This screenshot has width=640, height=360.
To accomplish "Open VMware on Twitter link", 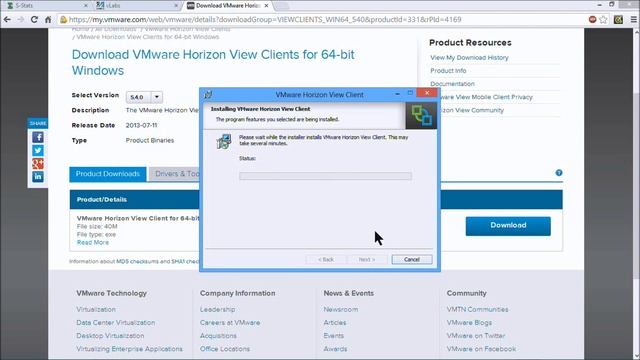I will pyautogui.click(x=476, y=336).
